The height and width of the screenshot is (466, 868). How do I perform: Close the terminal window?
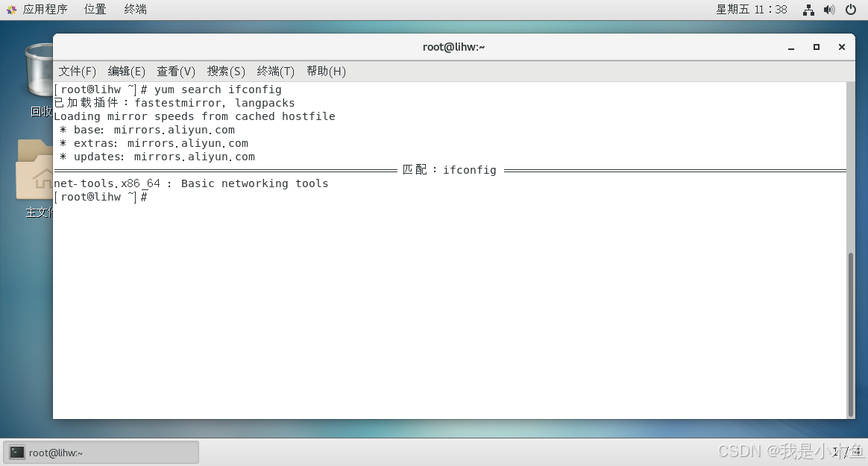point(842,47)
